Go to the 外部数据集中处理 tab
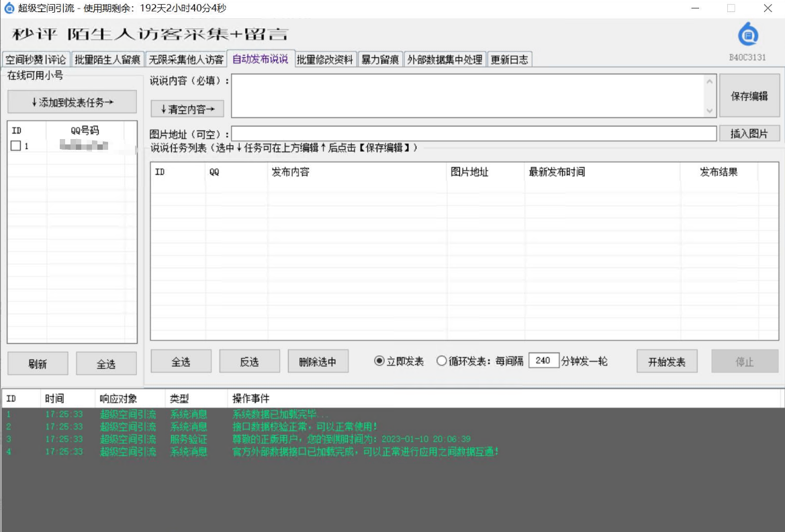This screenshot has height=532, width=785. point(445,60)
